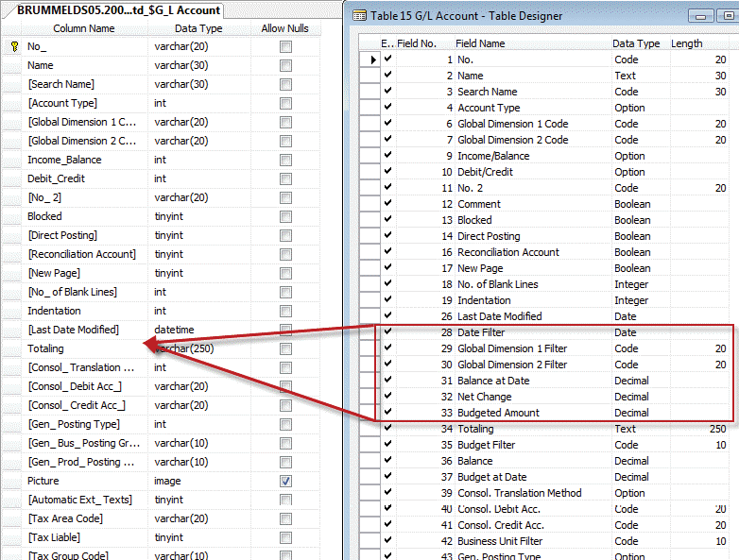This screenshot has height=560, width=739.
Task: Select field name Global Dimension 2 Filter
Action: 512,365
